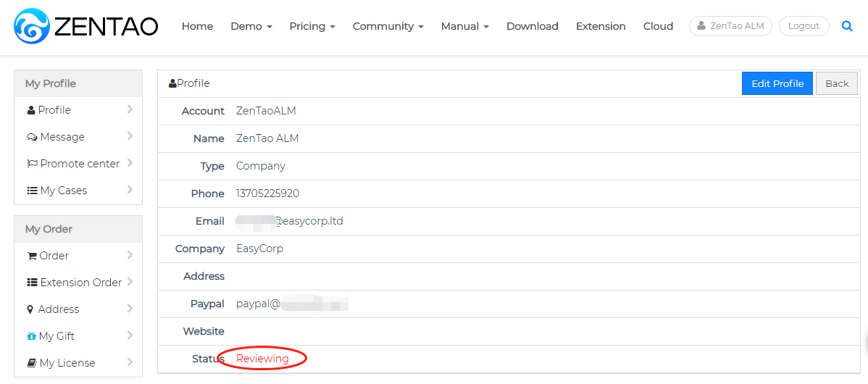868x384 pixels.
Task: Open the Cloud nav item
Action: pyautogui.click(x=658, y=26)
